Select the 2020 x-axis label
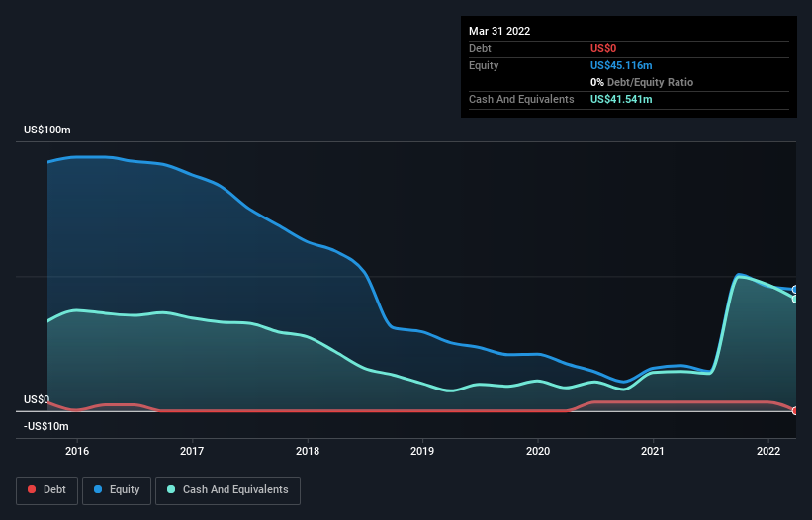 pyautogui.click(x=538, y=451)
